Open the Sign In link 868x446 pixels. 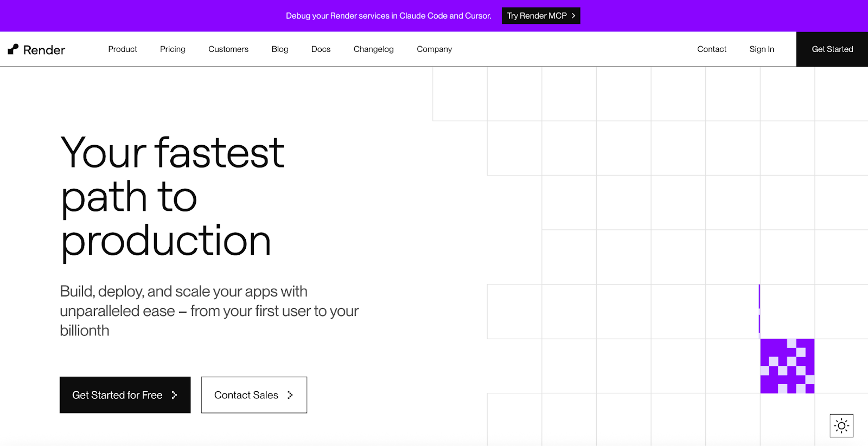coord(761,49)
